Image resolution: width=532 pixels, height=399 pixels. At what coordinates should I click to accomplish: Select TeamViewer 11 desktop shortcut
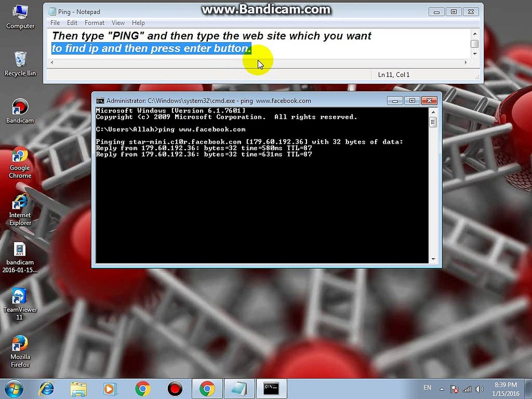click(x=20, y=304)
